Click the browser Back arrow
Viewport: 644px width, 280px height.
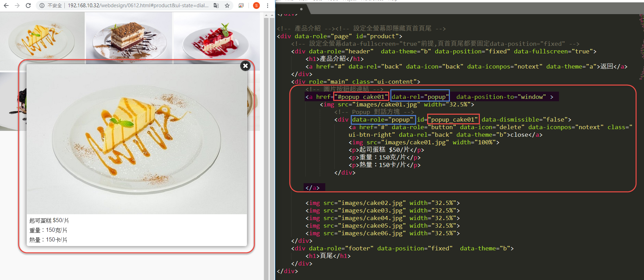click(x=6, y=6)
